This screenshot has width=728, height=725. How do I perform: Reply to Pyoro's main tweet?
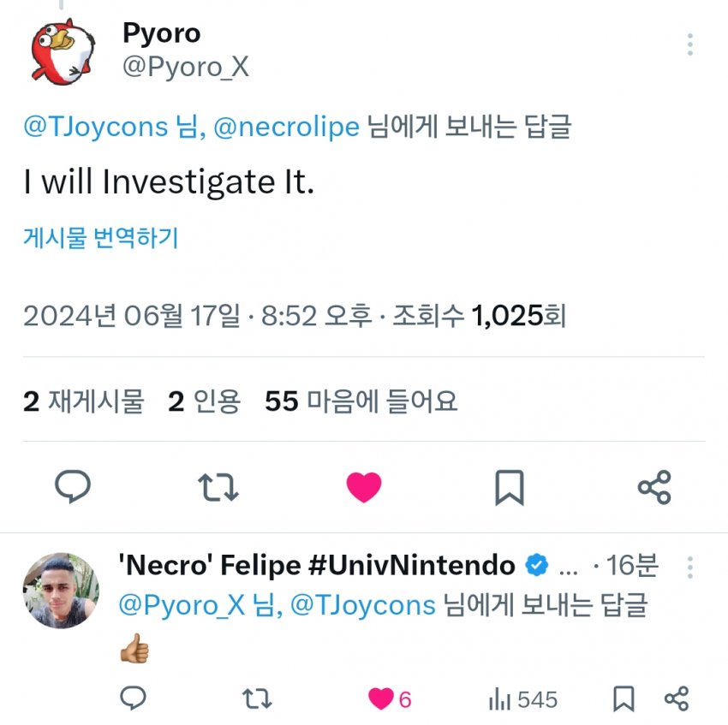(73, 487)
